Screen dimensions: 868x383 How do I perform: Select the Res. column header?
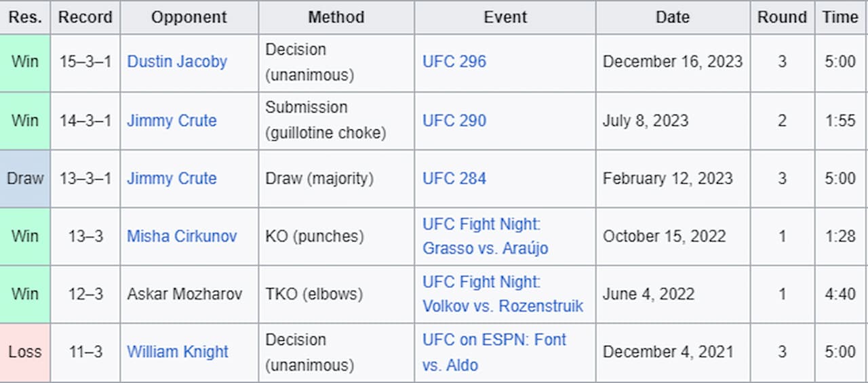(25, 18)
